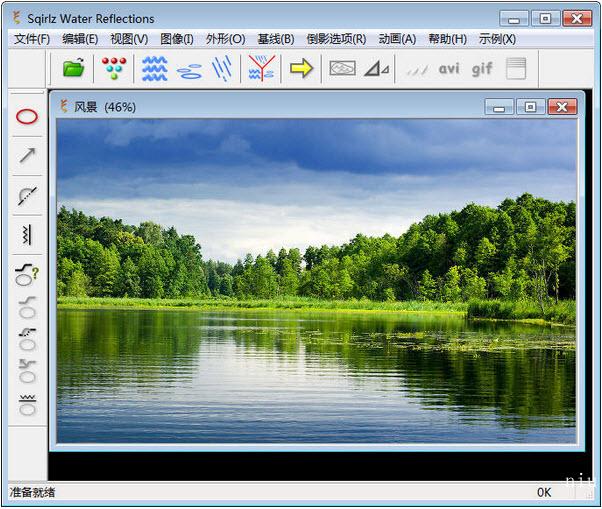Click the yellow right arrow icon
Viewport: 602px width, 509px height.
(301, 68)
